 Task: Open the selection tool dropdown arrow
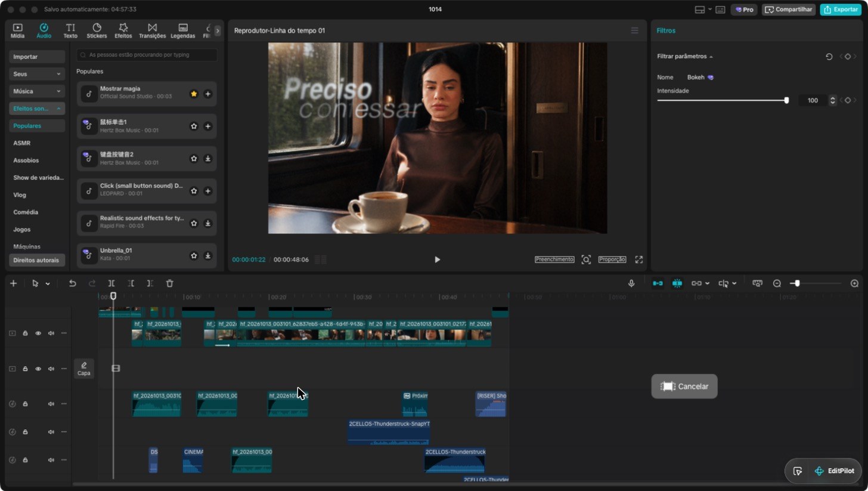(48, 284)
